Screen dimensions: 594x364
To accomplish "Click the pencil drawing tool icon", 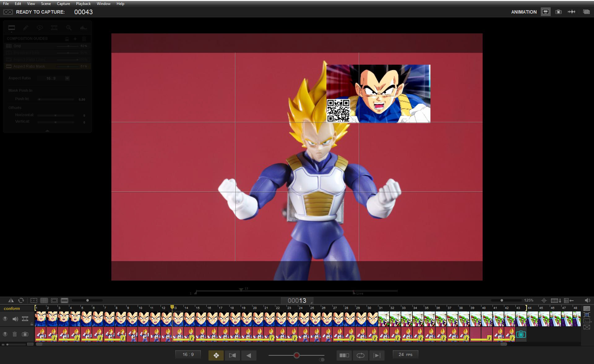I will point(26,28).
